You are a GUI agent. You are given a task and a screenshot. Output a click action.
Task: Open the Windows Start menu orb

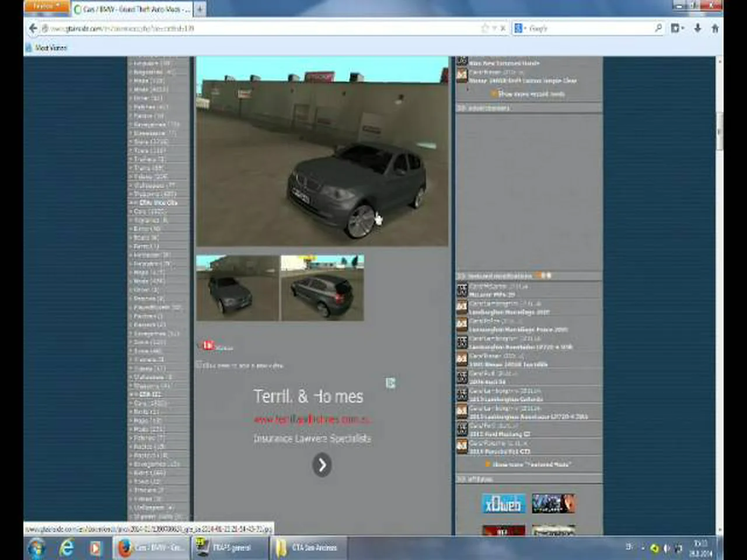click(x=36, y=548)
